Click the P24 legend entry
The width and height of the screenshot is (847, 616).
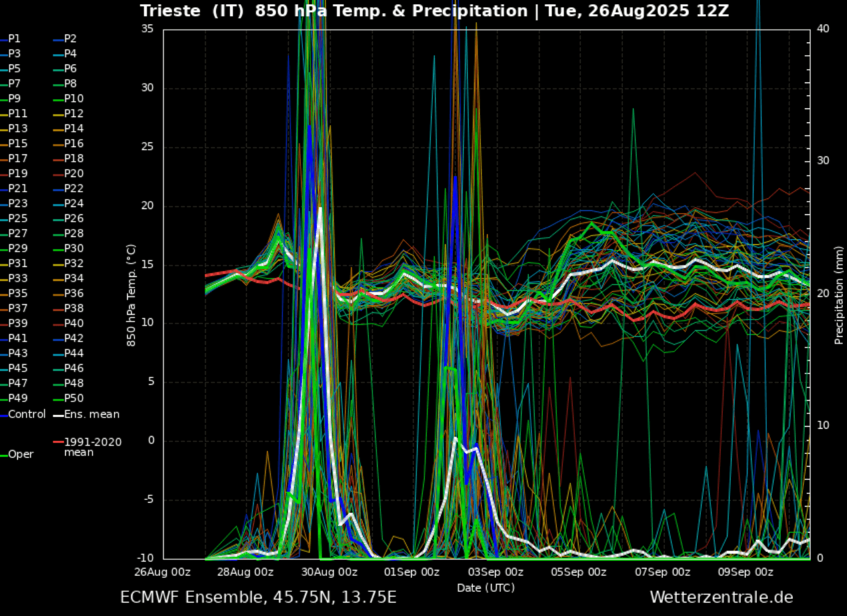pos(69,203)
